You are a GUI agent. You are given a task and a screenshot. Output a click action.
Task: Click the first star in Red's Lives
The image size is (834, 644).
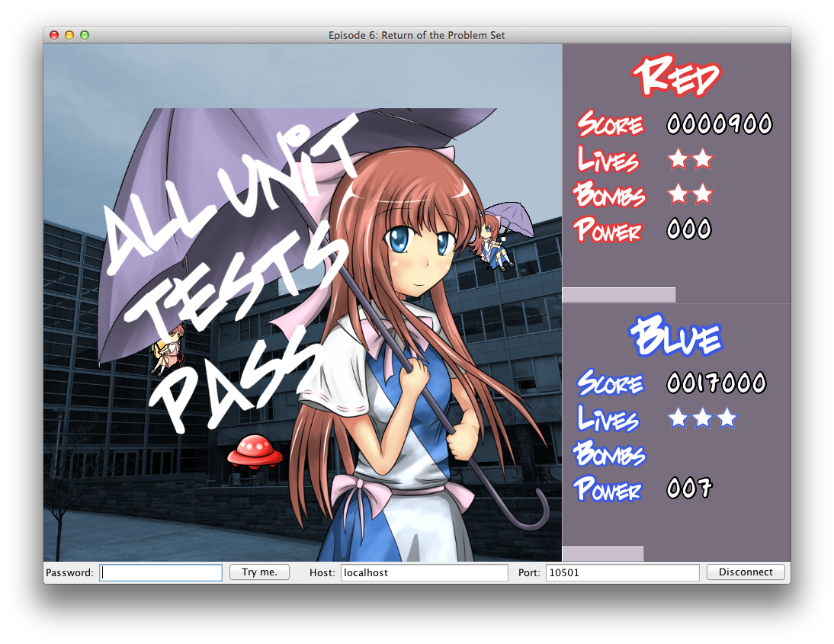click(x=677, y=159)
